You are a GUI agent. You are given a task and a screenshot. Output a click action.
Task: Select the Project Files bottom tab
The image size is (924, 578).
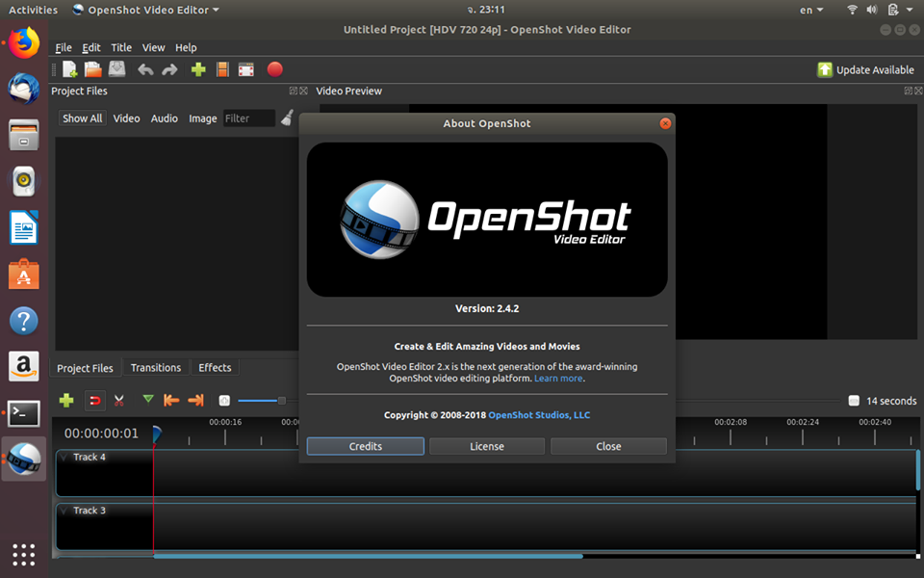(85, 368)
